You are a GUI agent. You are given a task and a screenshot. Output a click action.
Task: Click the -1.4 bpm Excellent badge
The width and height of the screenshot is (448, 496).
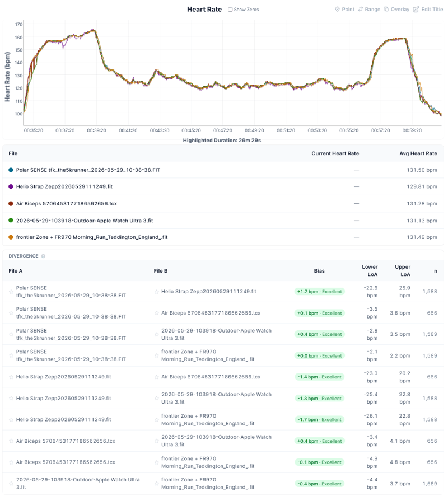click(x=319, y=377)
